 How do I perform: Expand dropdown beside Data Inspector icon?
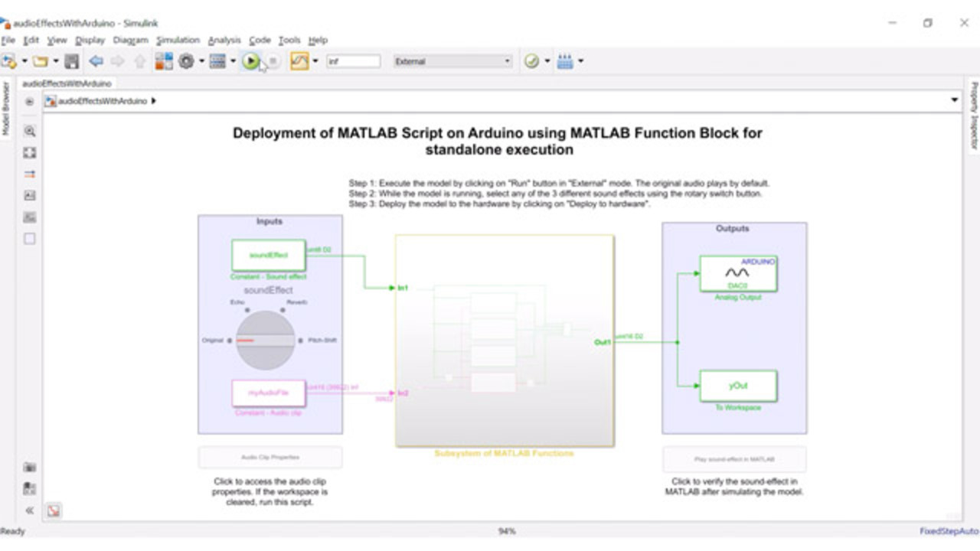tap(315, 61)
